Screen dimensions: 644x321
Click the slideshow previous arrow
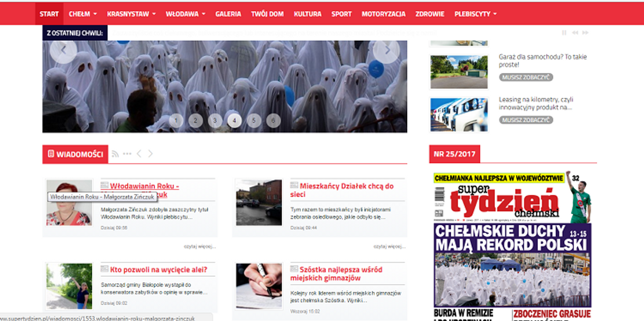click(63, 50)
